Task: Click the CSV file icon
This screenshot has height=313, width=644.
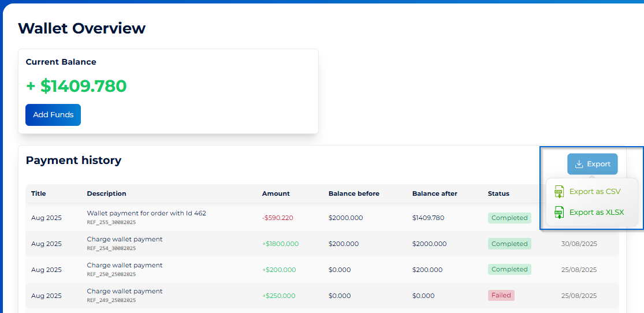Action: pos(559,192)
